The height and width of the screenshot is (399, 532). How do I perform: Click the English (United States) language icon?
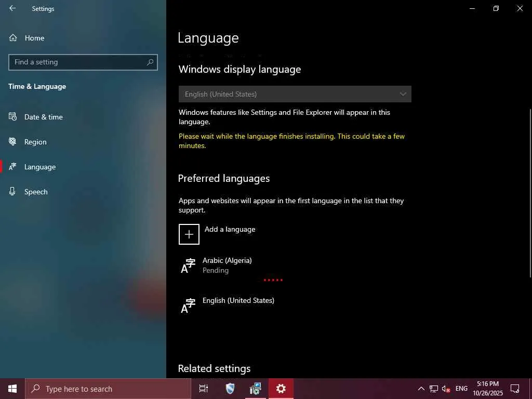click(x=188, y=305)
